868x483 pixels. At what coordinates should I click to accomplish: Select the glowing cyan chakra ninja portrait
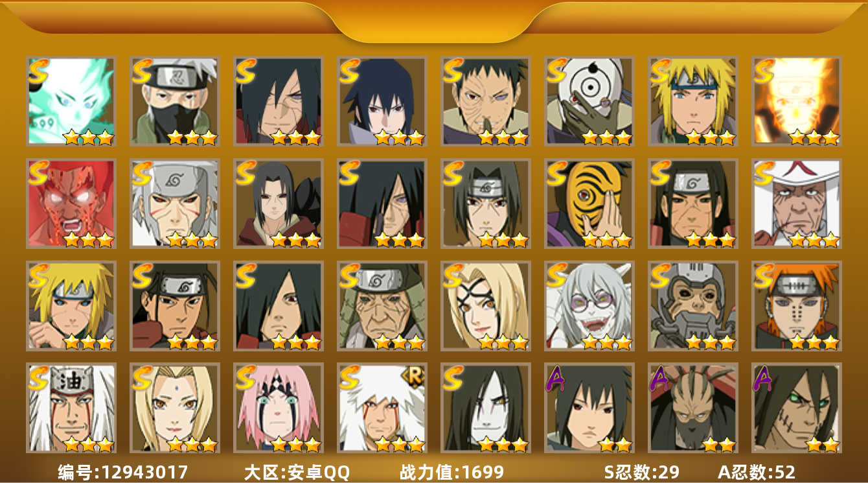(x=71, y=100)
